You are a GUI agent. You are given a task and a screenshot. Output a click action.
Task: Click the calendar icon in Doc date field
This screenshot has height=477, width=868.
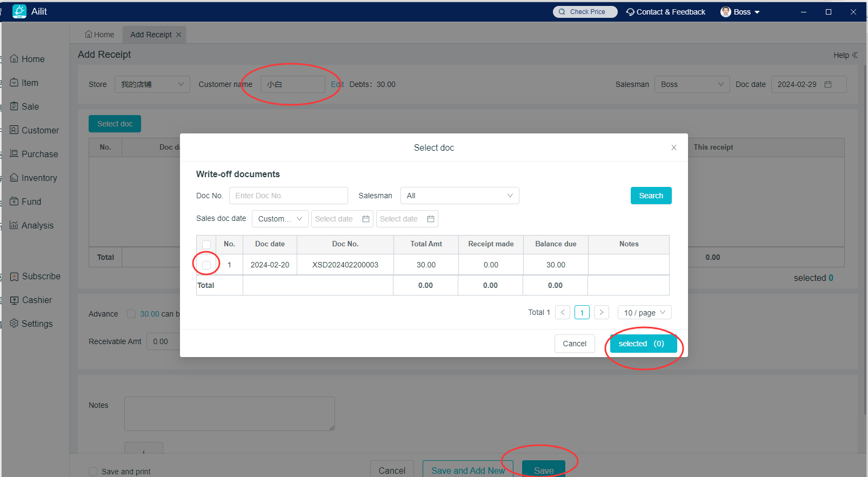[827, 84]
